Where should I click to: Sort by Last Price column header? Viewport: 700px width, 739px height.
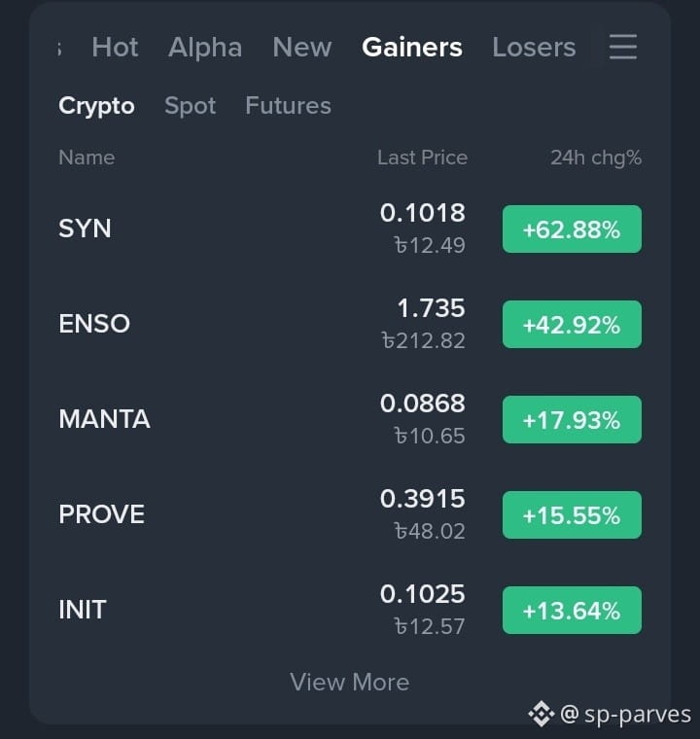click(422, 158)
